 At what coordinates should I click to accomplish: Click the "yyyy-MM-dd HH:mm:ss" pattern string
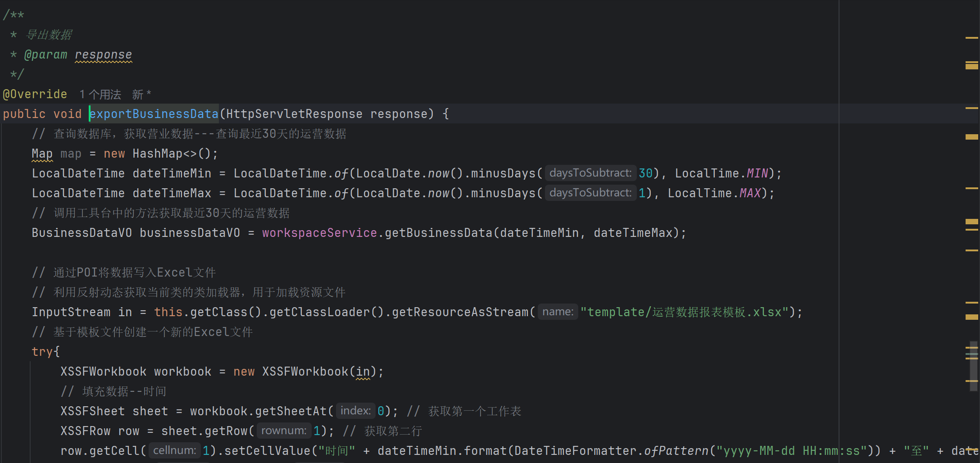click(x=792, y=451)
